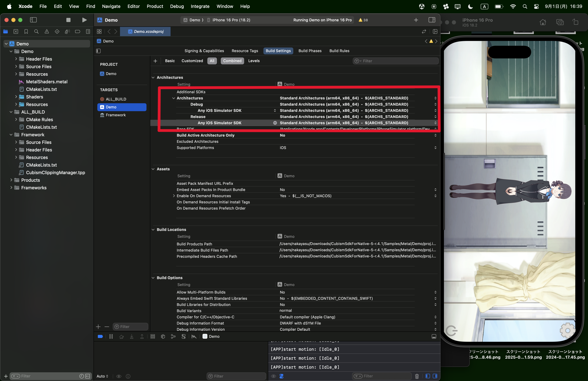This screenshot has width=588, height=381.
Task: Open the Debug navigator
Action: pyautogui.click(x=67, y=31)
